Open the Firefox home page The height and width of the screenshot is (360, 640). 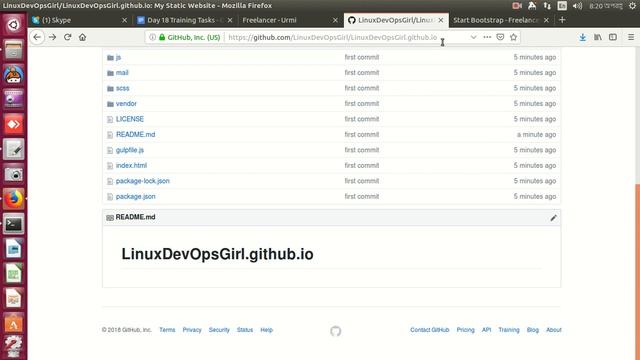pyautogui.click(x=82, y=37)
